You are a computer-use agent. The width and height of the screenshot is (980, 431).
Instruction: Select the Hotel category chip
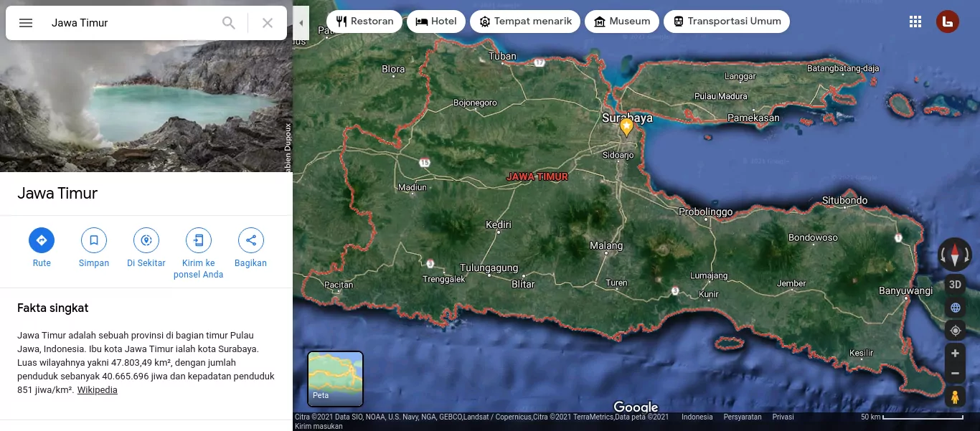click(436, 22)
